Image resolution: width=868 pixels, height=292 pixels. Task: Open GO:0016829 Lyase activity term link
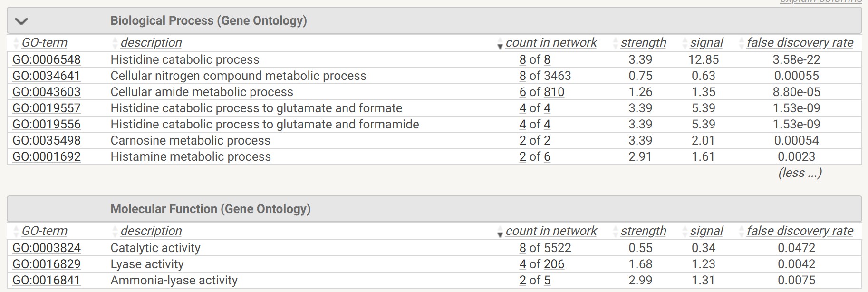(x=47, y=264)
